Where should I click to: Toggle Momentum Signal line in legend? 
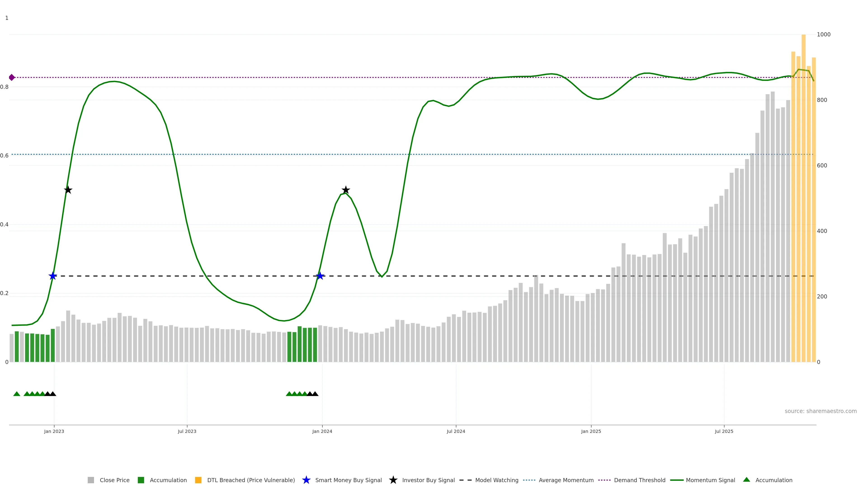pyautogui.click(x=710, y=480)
